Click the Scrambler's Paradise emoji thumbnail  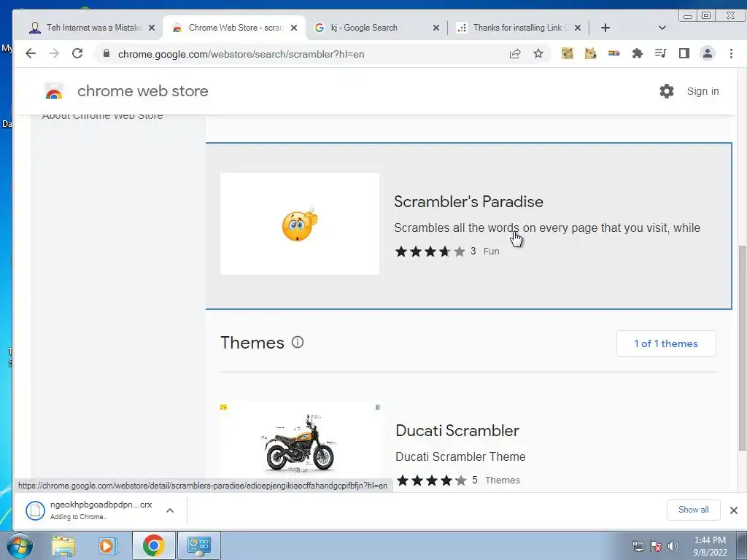point(300,224)
